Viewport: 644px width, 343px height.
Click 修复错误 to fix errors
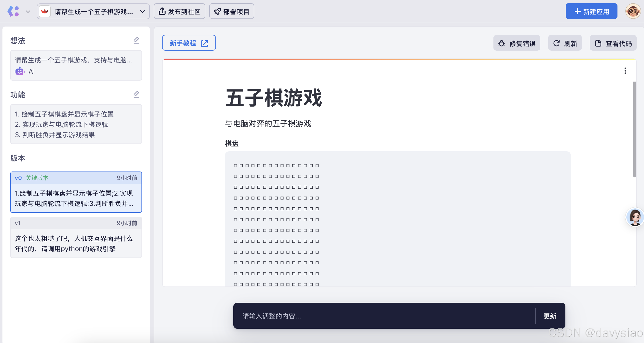click(x=517, y=43)
